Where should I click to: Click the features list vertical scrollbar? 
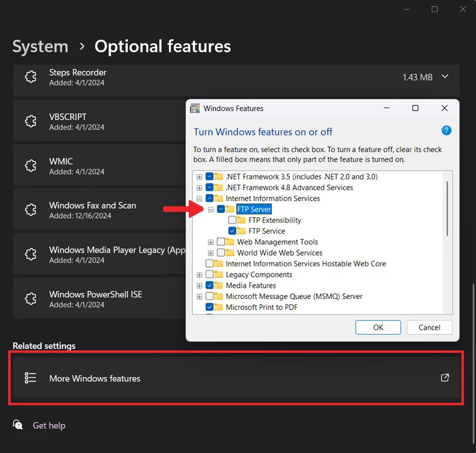(x=447, y=209)
